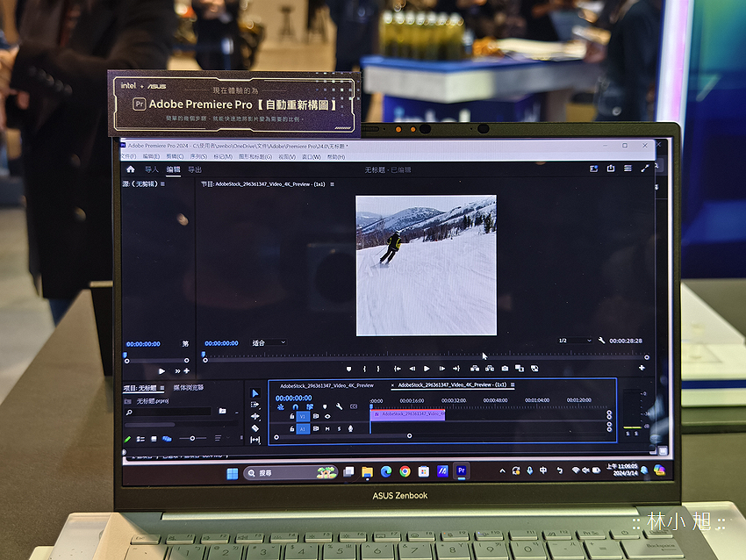Image resolution: width=746 pixels, height=560 pixels.
Task: Open the Workspaces list icon in header
Action: 628,169
